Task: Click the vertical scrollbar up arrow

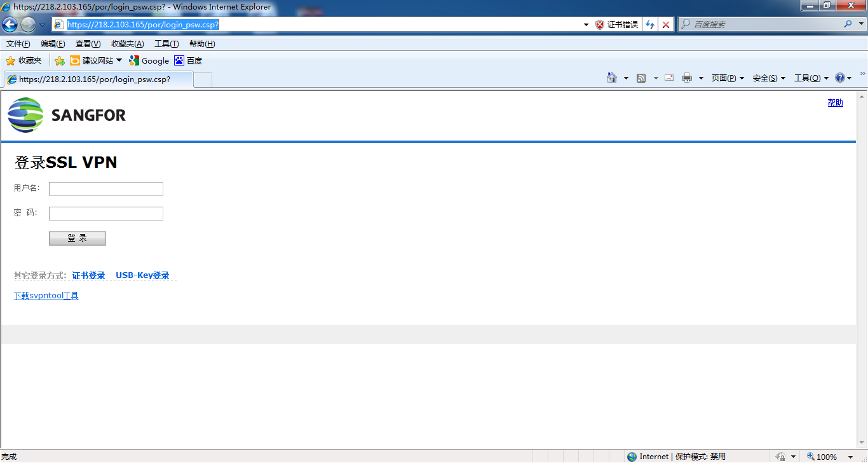Action: tap(862, 97)
